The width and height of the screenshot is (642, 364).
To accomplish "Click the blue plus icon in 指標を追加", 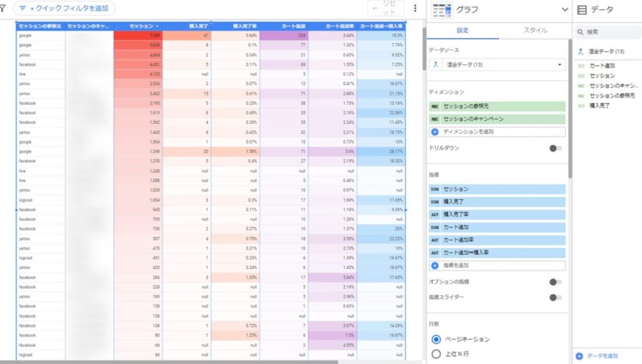I will point(435,266).
